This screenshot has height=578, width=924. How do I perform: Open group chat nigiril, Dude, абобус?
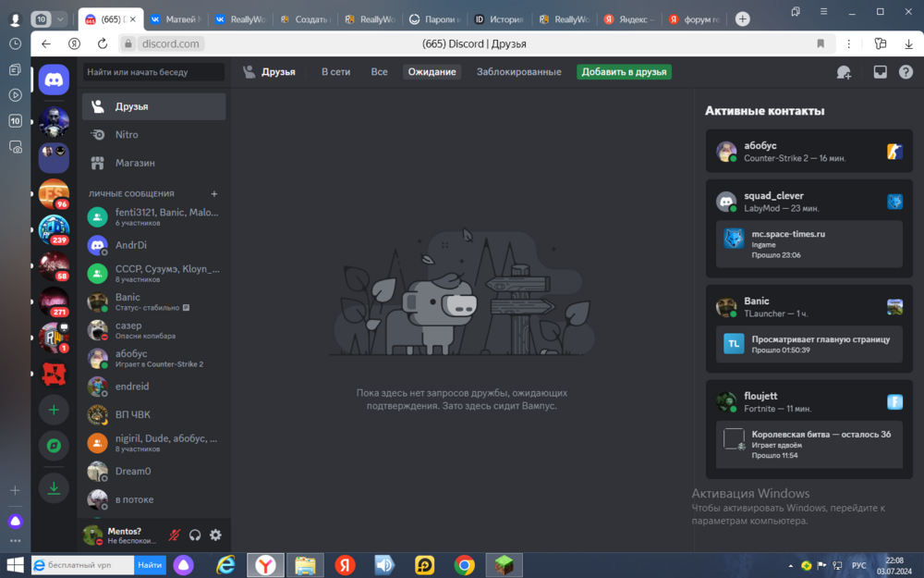tap(153, 444)
